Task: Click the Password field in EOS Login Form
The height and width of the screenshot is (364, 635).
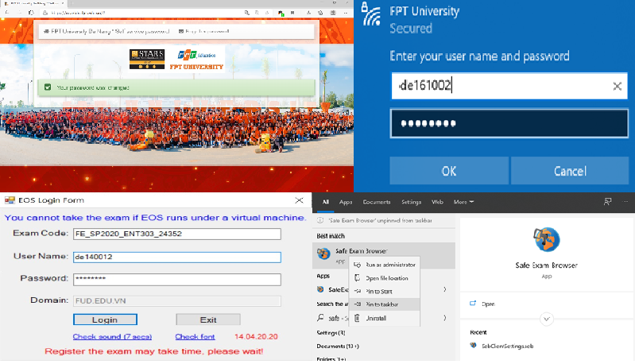Action: tap(177, 279)
